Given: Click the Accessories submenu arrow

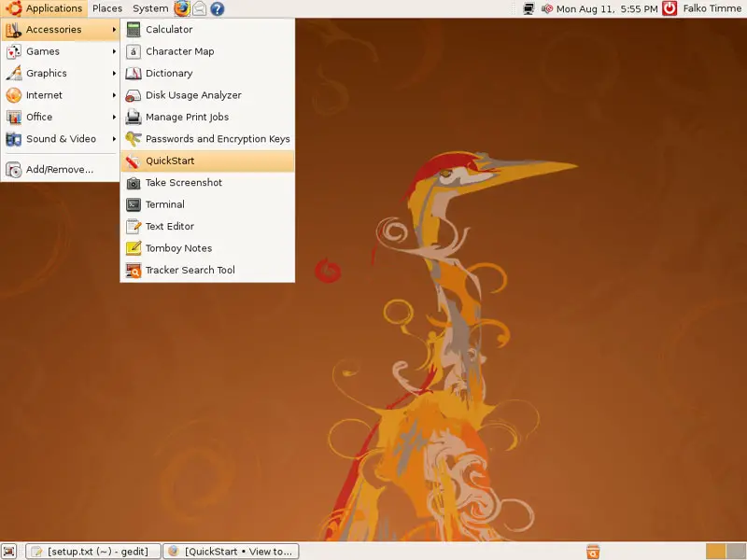Looking at the screenshot, I should (x=114, y=30).
